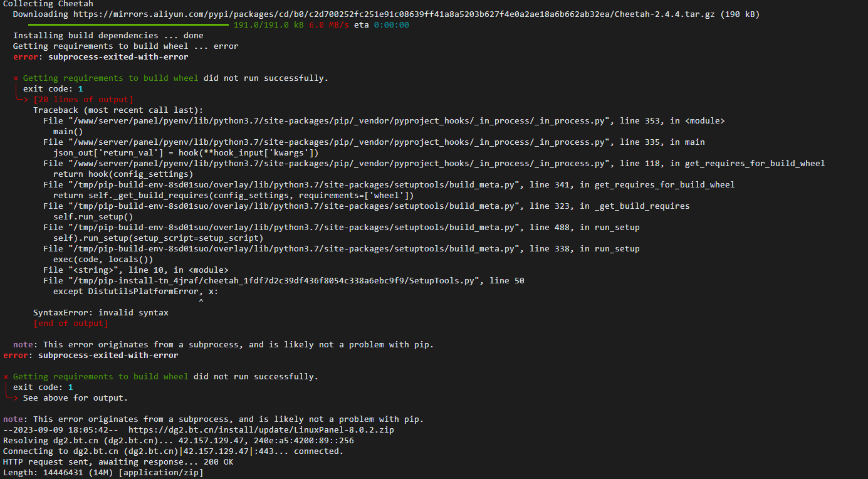Click the 'Traceback (most recent call last)' line
The image size is (868, 479).
pyautogui.click(x=118, y=110)
